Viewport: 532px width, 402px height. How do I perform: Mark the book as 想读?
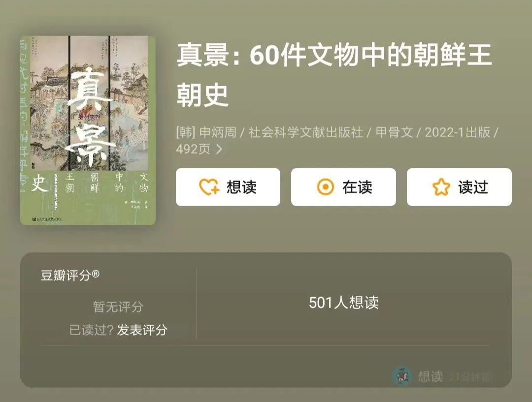pyautogui.click(x=228, y=187)
